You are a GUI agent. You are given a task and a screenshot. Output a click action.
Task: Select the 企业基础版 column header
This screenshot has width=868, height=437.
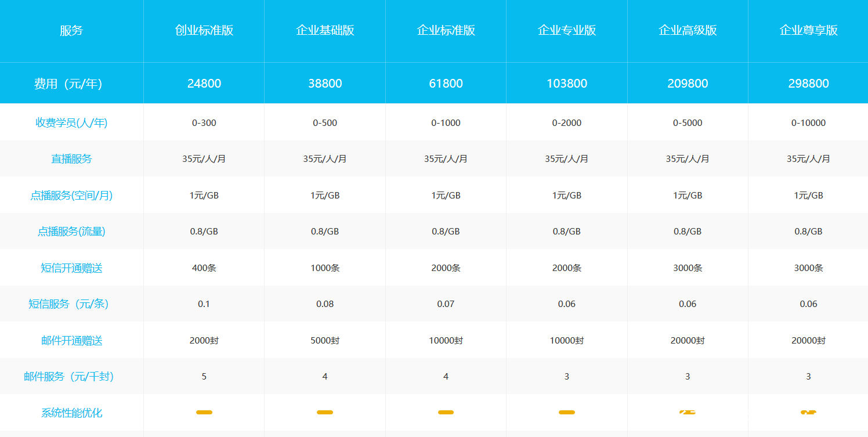[x=325, y=31]
